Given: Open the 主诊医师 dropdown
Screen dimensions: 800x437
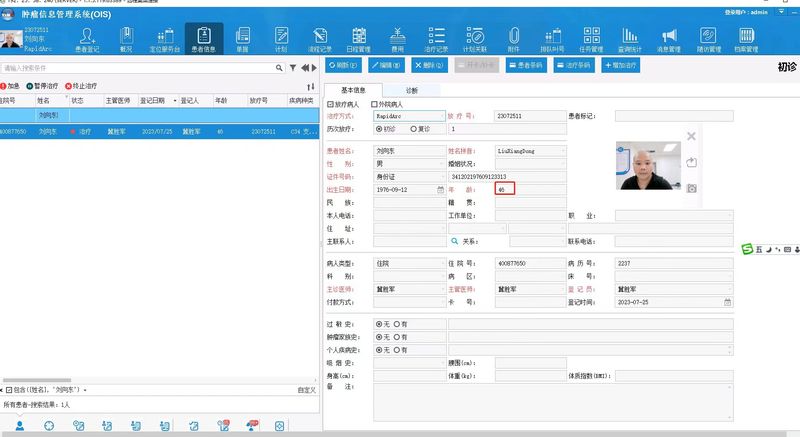Looking at the screenshot, I should (442, 289).
